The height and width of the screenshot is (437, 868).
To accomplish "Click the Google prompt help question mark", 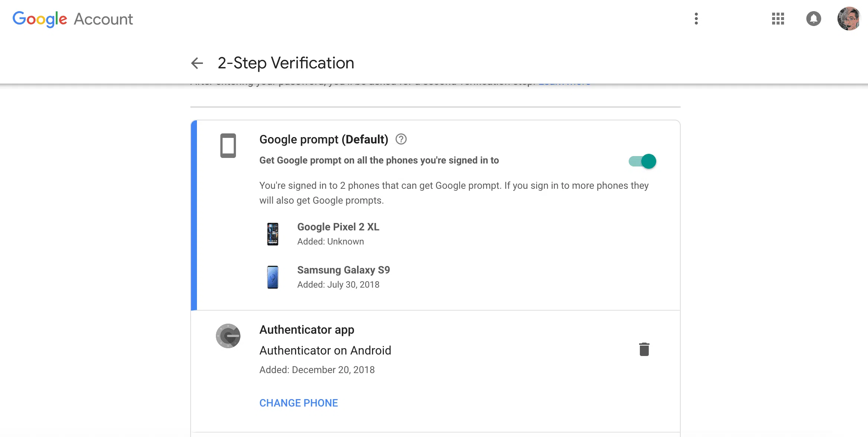I will tap(401, 139).
